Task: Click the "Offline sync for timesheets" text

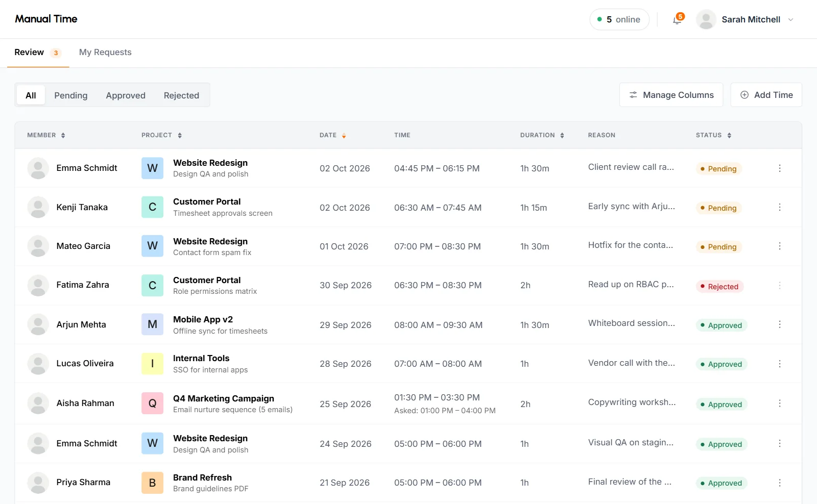Action: [x=220, y=331]
